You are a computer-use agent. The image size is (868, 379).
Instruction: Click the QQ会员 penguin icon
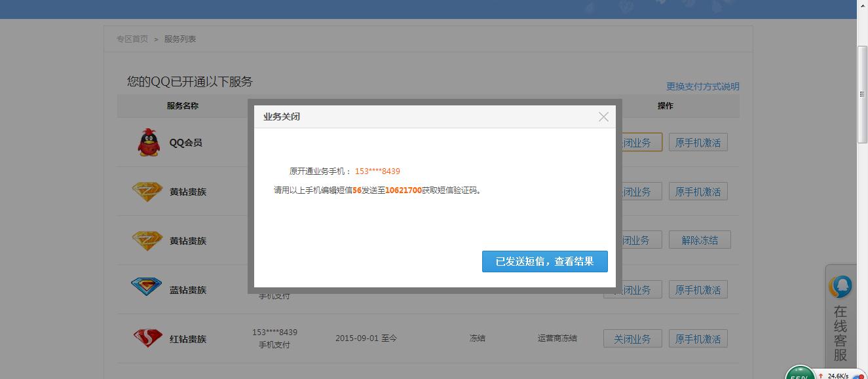point(149,142)
